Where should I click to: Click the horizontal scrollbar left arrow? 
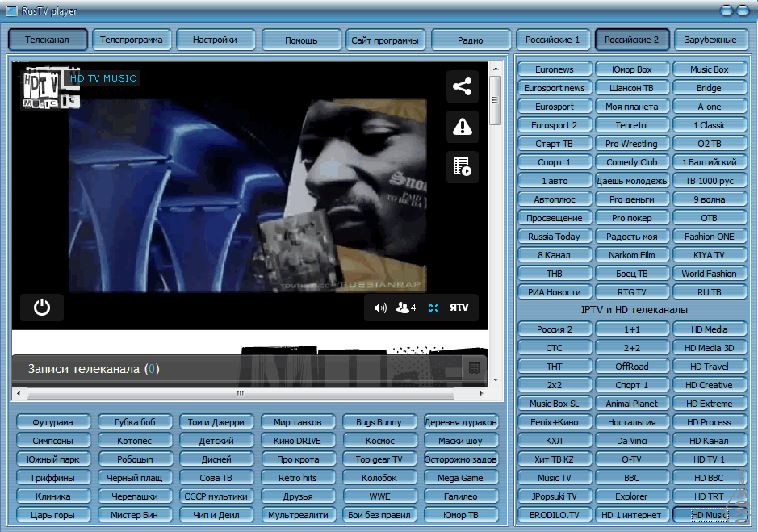click(19, 393)
